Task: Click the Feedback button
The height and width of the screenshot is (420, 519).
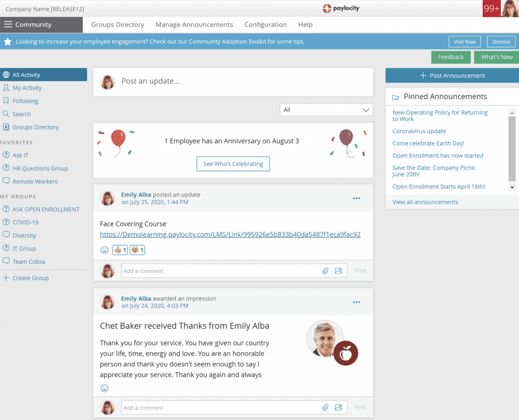Action: pyautogui.click(x=451, y=57)
